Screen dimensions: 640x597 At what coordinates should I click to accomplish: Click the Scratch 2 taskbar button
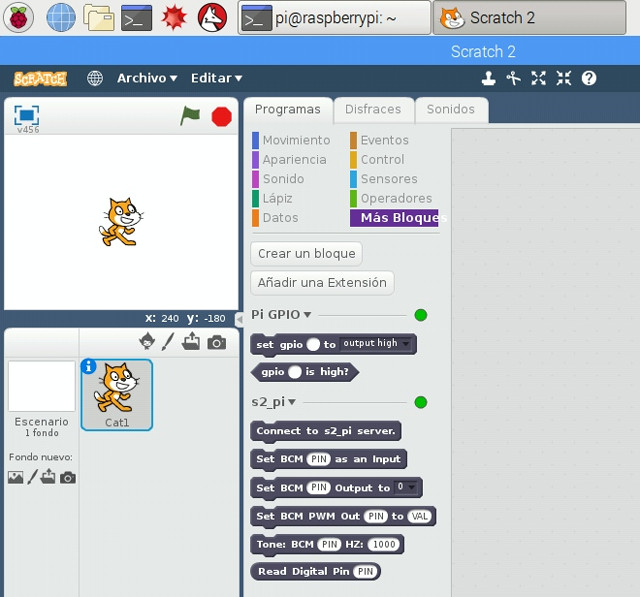pyautogui.click(x=529, y=18)
